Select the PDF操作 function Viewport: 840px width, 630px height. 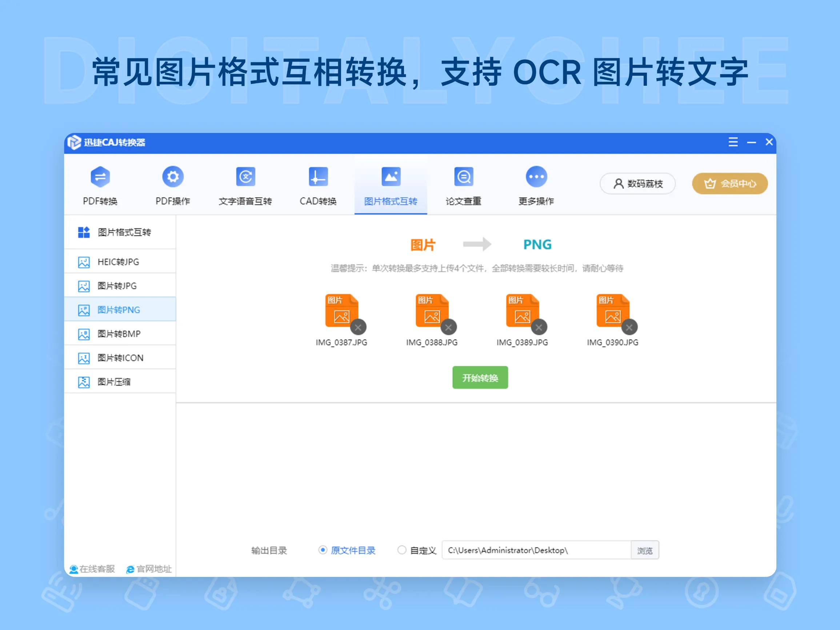pyautogui.click(x=172, y=186)
